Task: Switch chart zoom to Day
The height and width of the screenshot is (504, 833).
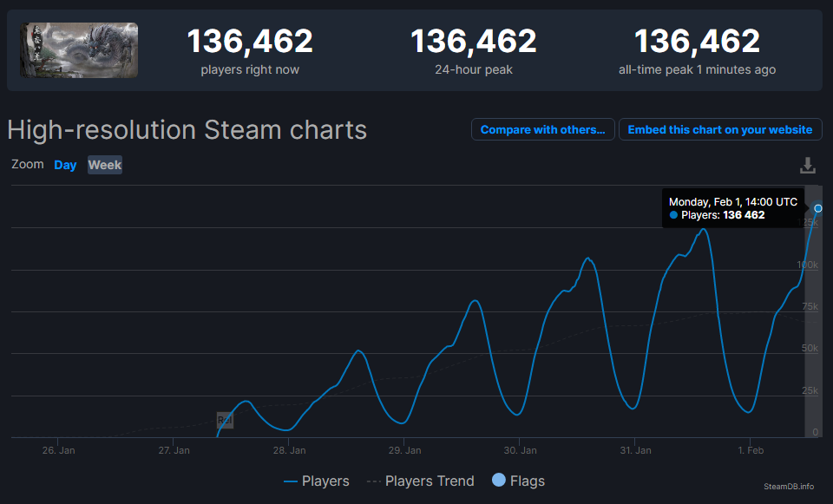Action: tap(65, 164)
